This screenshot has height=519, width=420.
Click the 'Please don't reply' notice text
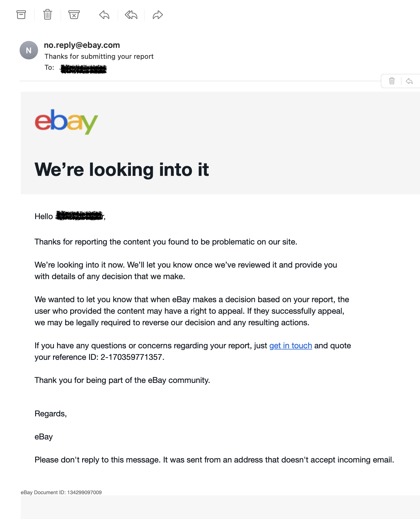(214, 460)
